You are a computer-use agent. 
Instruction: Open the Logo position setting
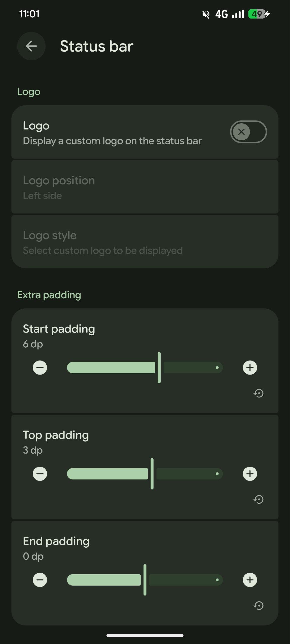pyautogui.click(x=145, y=187)
